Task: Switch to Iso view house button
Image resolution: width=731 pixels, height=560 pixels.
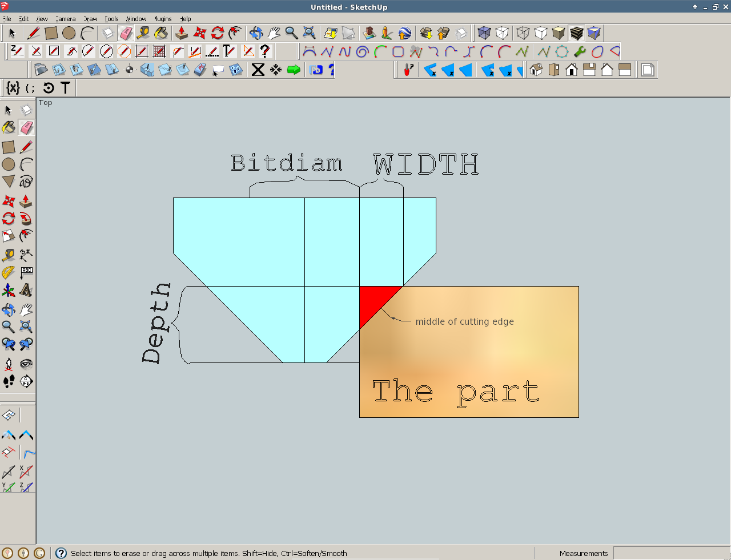Action: 536,70
